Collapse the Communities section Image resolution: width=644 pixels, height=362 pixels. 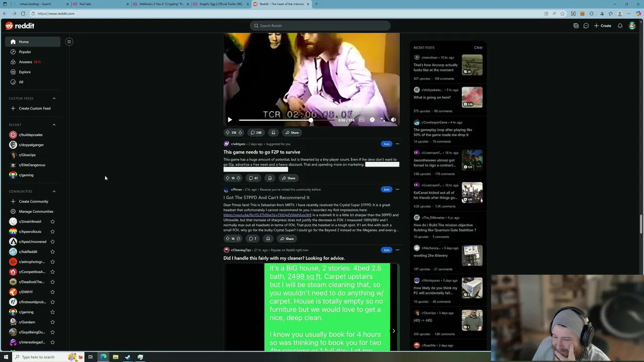(x=54, y=191)
